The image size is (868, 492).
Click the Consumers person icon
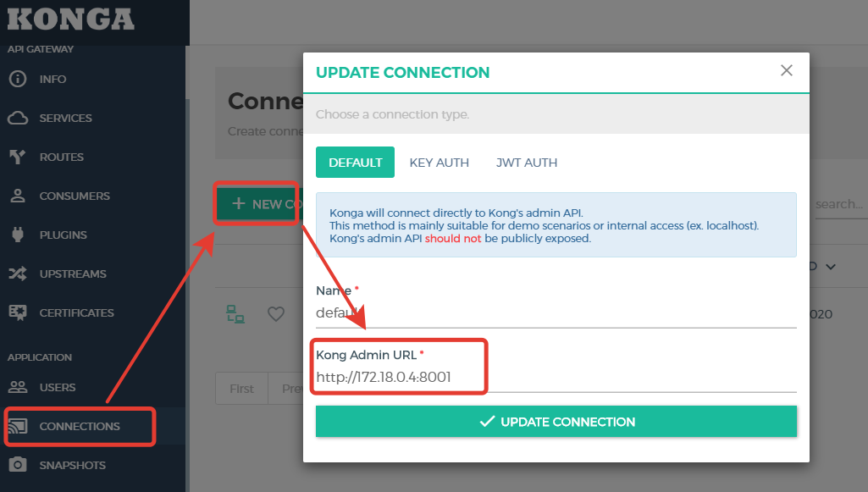pyautogui.click(x=18, y=196)
